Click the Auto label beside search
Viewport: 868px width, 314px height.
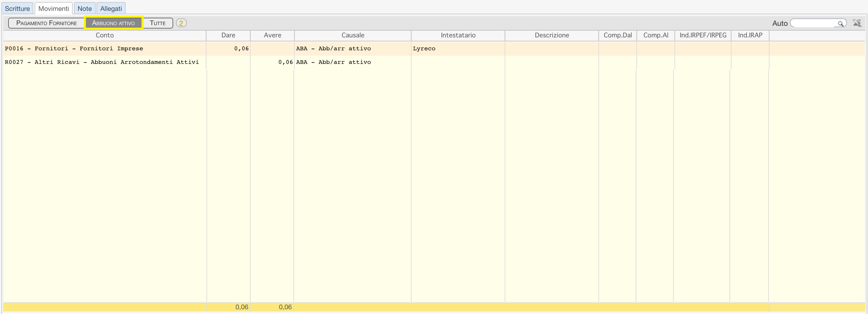click(x=780, y=23)
